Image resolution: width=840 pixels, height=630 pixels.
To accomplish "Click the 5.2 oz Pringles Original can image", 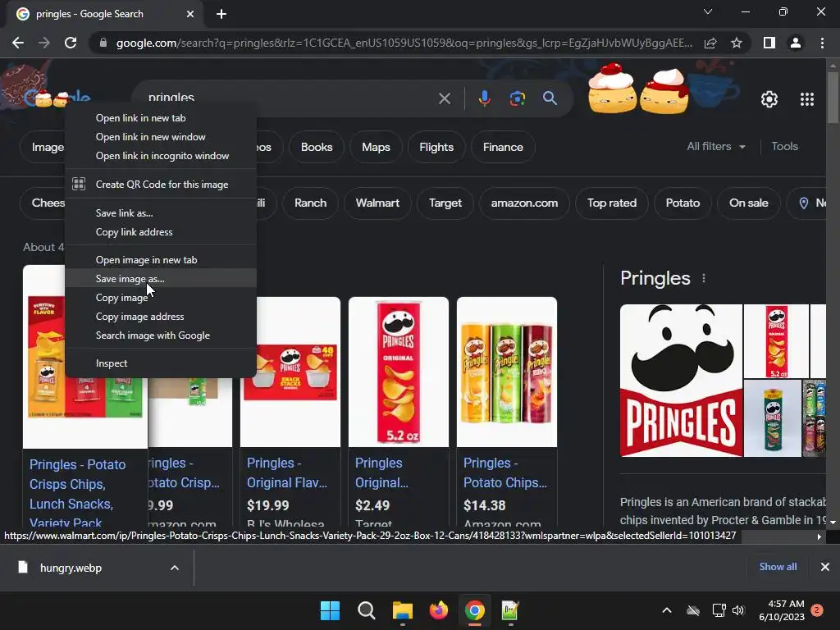I will tap(398, 372).
